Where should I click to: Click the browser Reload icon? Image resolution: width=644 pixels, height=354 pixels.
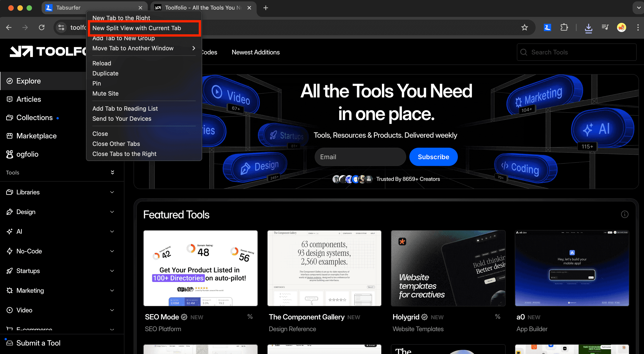pyautogui.click(x=42, y=27)
